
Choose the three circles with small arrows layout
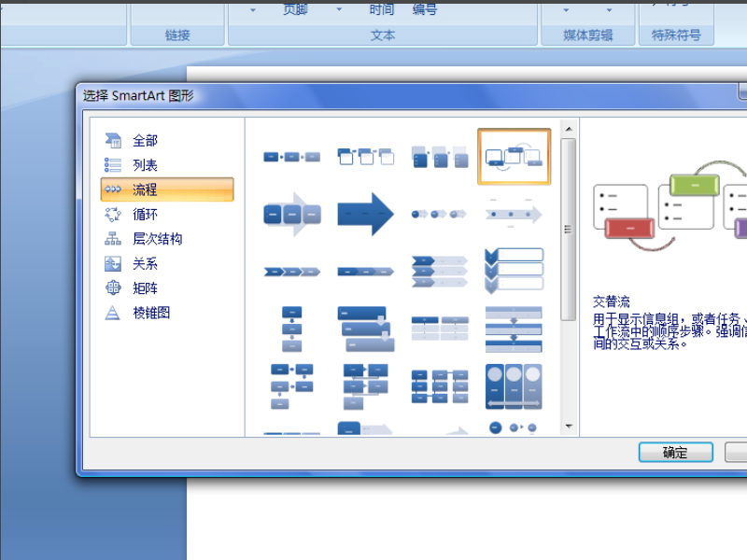point(440,215)
